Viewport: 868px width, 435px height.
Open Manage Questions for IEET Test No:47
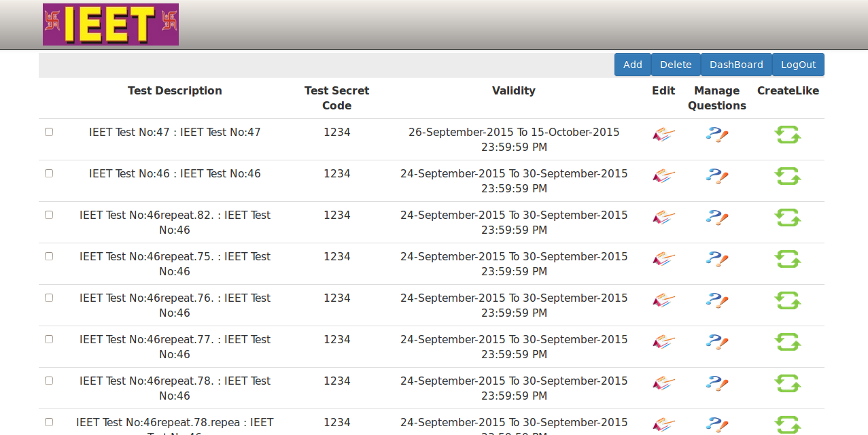click(716, 135)
